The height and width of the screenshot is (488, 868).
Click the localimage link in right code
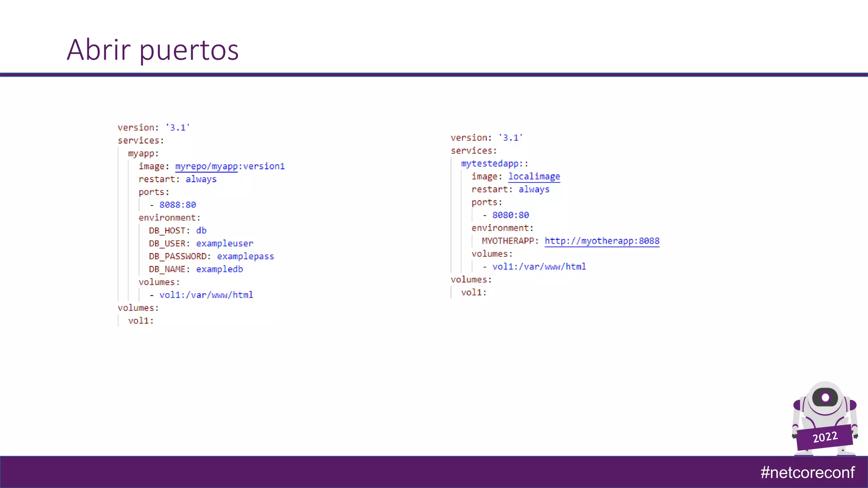click(x=534, y=177)
